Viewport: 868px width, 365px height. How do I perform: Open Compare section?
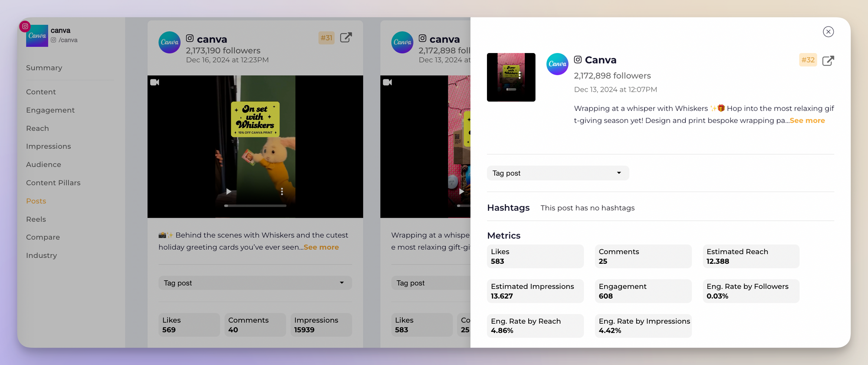coord(43,237)
